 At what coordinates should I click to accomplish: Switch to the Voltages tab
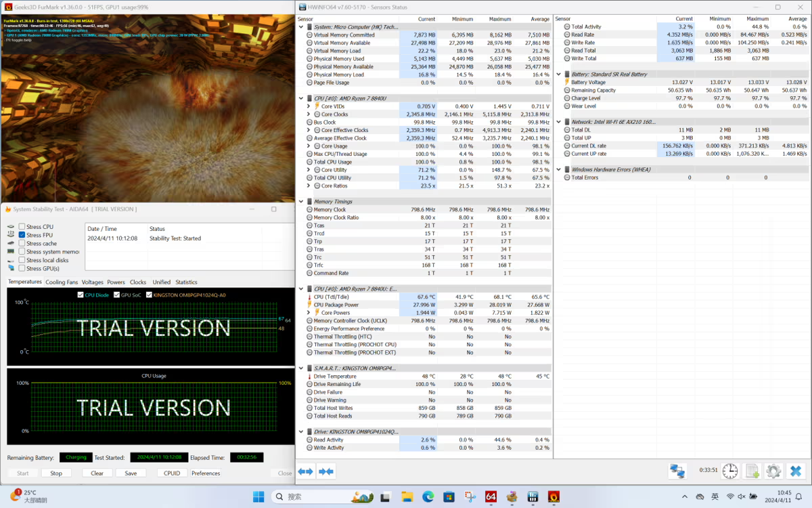coord(93,282)
